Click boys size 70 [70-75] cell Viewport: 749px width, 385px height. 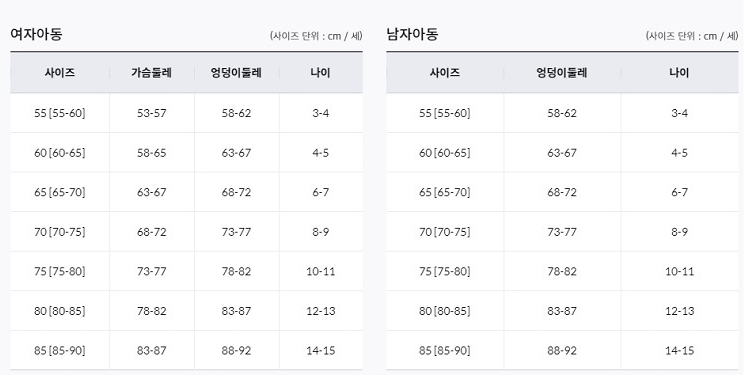(x=445, y=232)
